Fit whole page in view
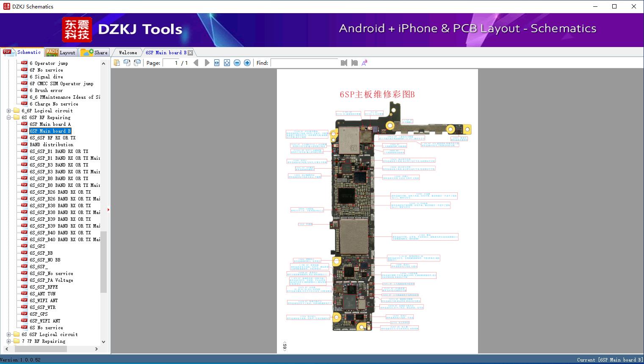The height and width of the screenshot is (364, 644). [x=227, y=63]
